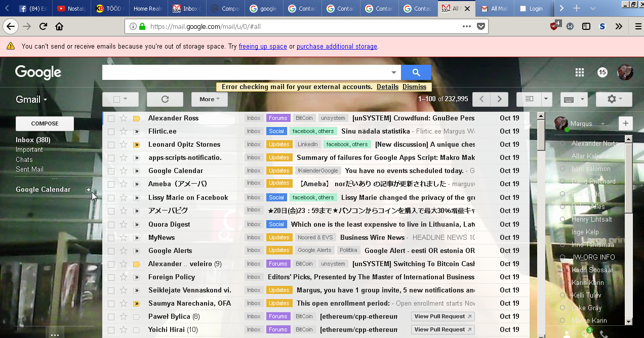Select the Google Alerts email checkbox
Screen dimensions: 644x338
click(x=111, y=251)
